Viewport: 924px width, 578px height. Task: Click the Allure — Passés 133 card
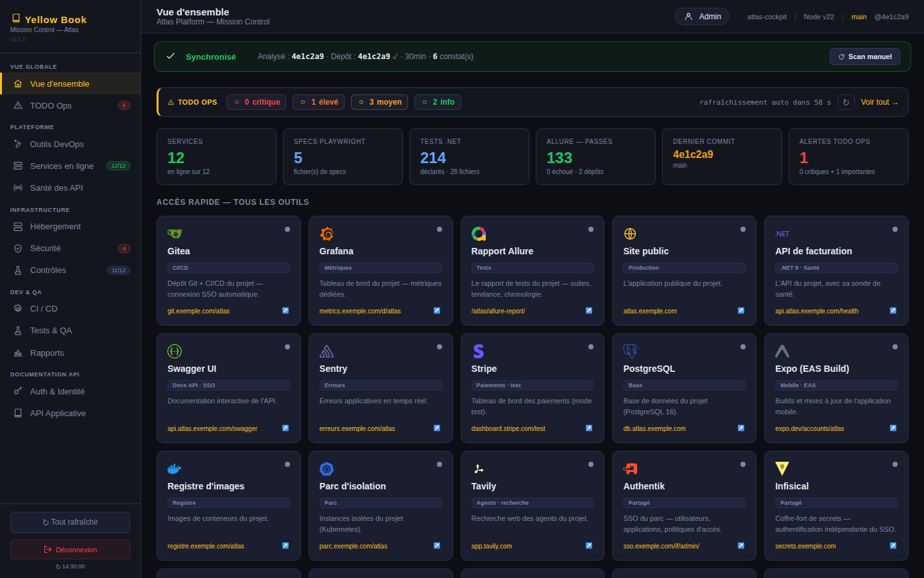tap(595, 157)
